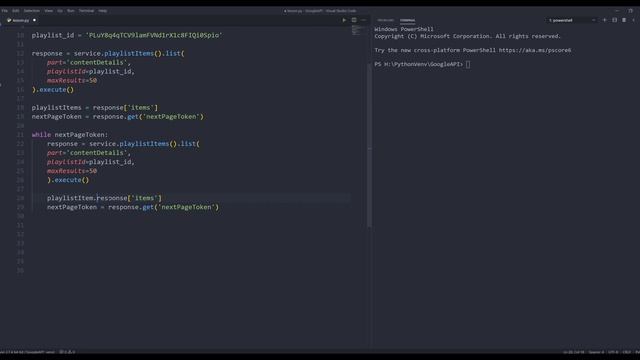This screenshot has width=640, height=360.
Task: Kill the terminal with trash icon
Action: pos(624,20)
